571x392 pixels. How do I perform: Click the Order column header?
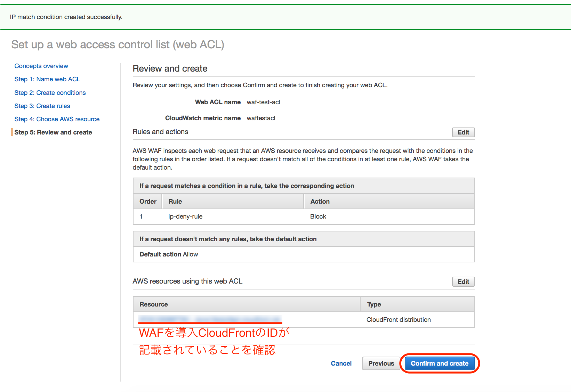click(147, 201)
